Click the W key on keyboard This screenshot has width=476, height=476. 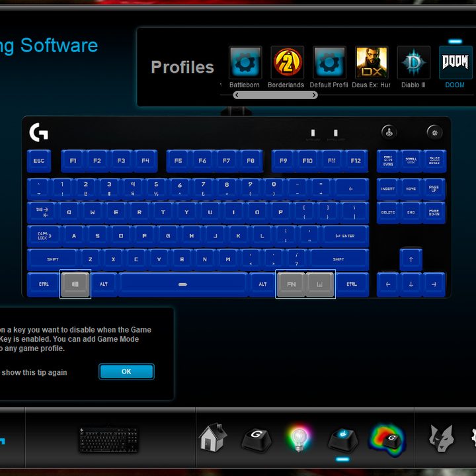pyautogui.click(x=93, y=212)
